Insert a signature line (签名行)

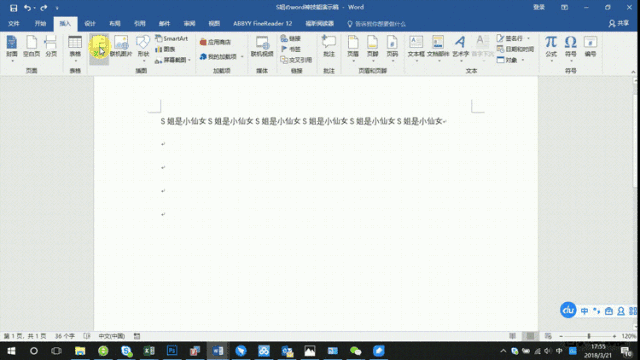tap(513, 38)
